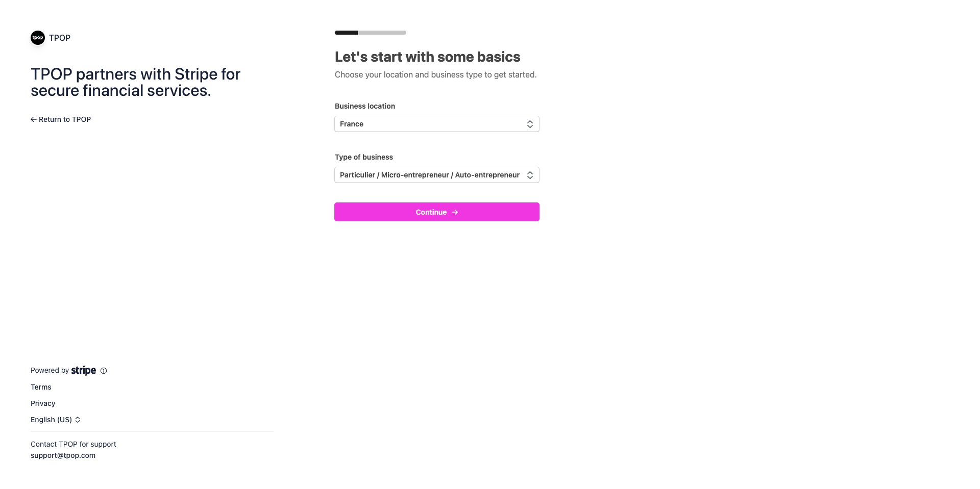The image size is (980, 489).
Task: Click the onboarding progress bar at top
Action: pyautogui.click(x=371, y=33)
